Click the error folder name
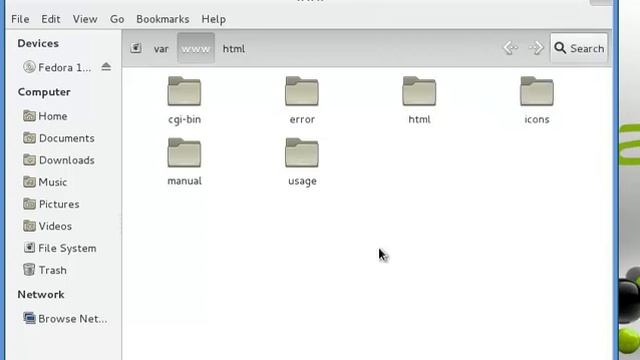 click(x=302, y=120)
